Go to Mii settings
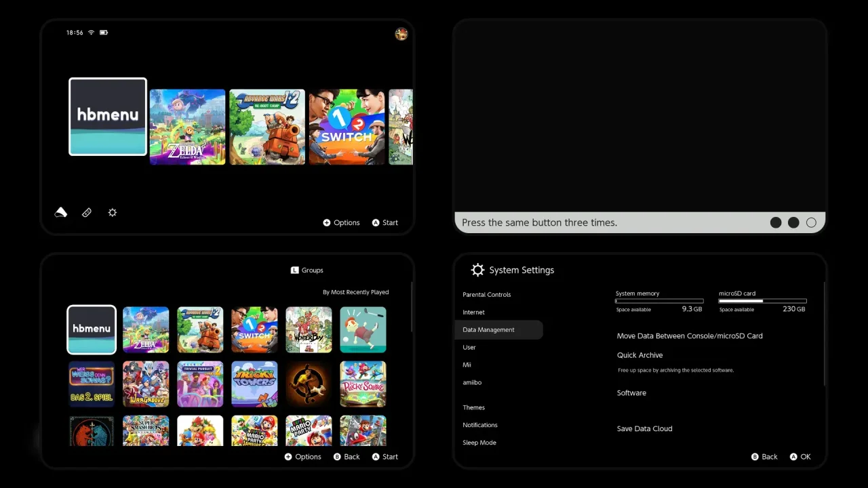 click(467, 365)
